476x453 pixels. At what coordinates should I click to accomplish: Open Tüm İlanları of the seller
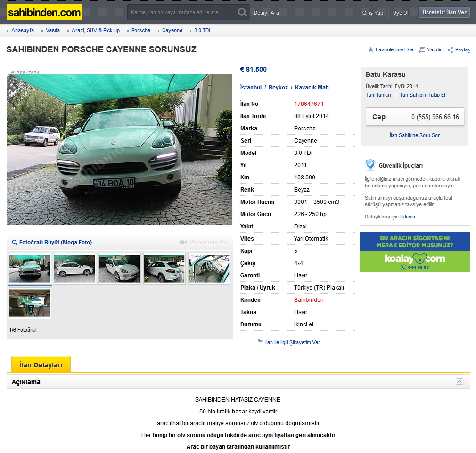coord(378,95)
